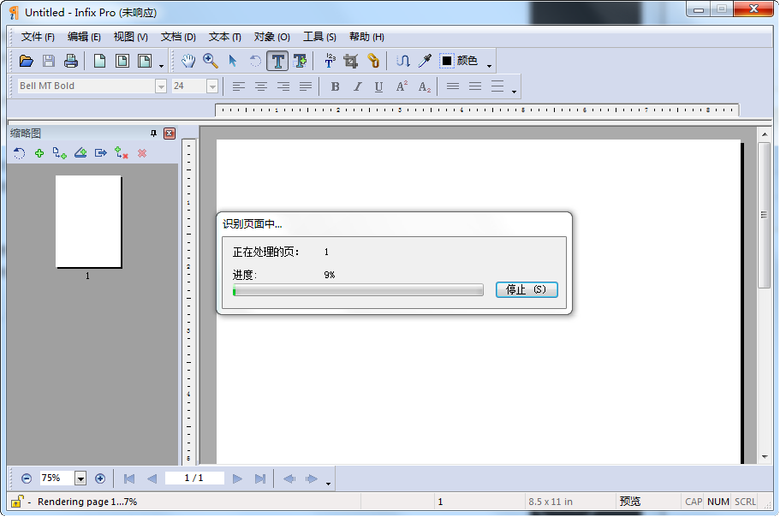The height and width of the screenshot is (517, 780).
Task: Click the rotate page icon in thumbnail panel
Action: tap(19, 153)
